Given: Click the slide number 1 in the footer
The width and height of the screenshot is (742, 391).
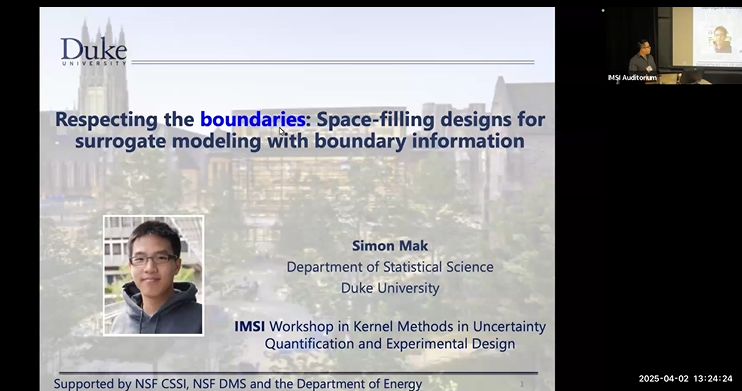Looking at the screenshot, I should (x=522, y=384).
